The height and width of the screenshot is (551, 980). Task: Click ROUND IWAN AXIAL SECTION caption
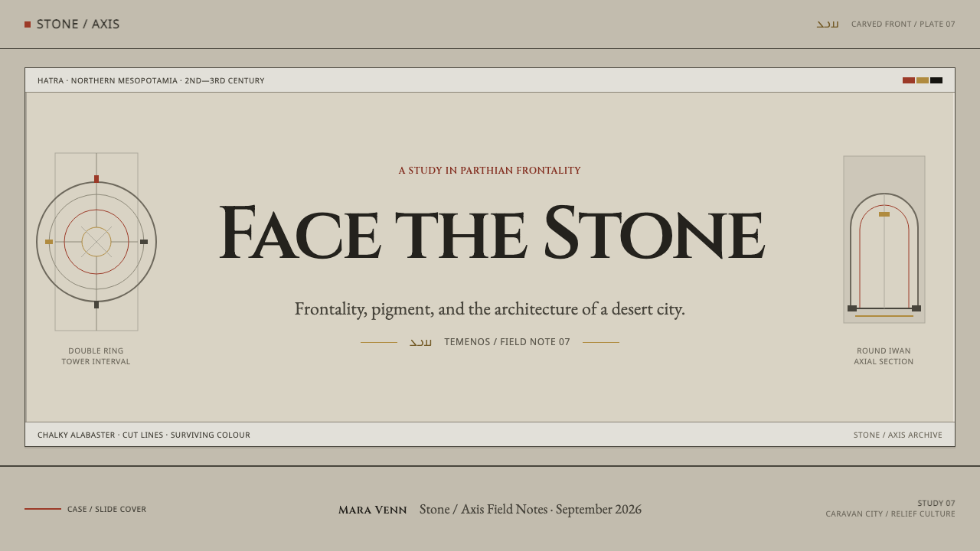pyautogui.click(x=884, y=357)
